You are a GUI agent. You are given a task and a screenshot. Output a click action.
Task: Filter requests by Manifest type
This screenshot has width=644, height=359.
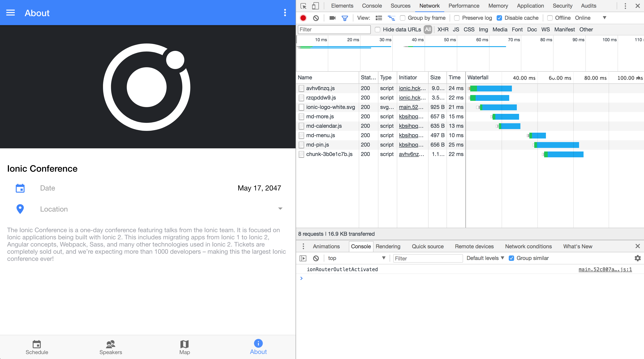(565, 30)
